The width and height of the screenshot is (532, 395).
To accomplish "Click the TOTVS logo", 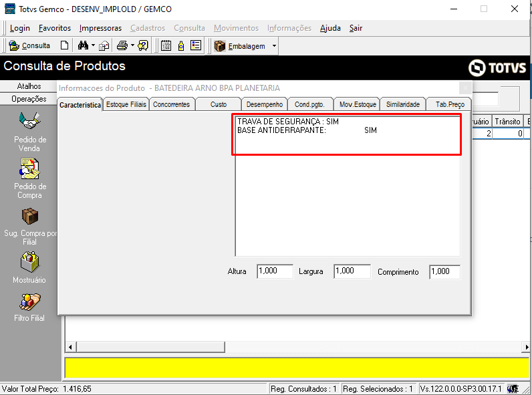I will click(497, 68).
